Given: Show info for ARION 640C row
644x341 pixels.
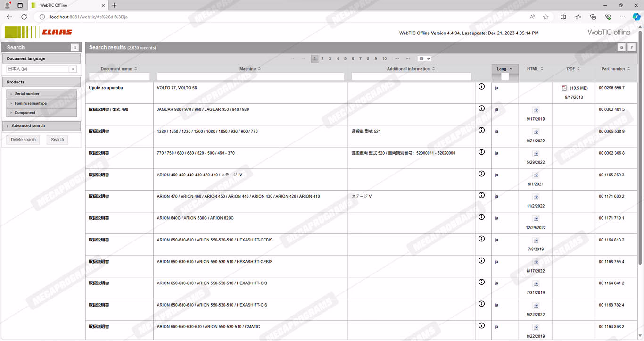Looking at the screenshot, I should click(481, 217).
